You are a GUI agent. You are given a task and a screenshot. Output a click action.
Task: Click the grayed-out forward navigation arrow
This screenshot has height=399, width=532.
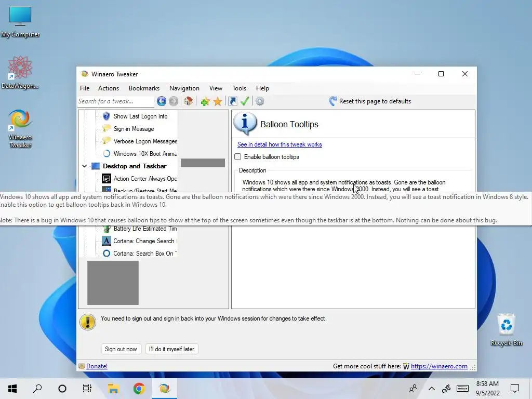[174, 101]
